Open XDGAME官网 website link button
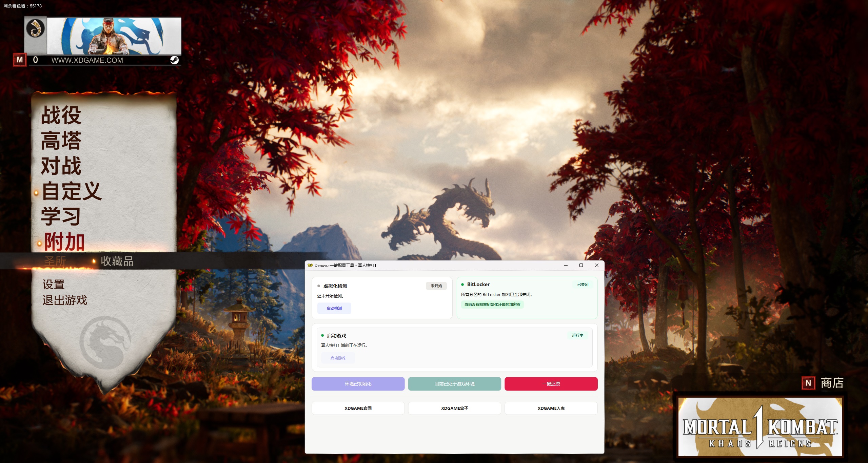Image resolution: width=868 pixels, height=463 pixels. 358,408
